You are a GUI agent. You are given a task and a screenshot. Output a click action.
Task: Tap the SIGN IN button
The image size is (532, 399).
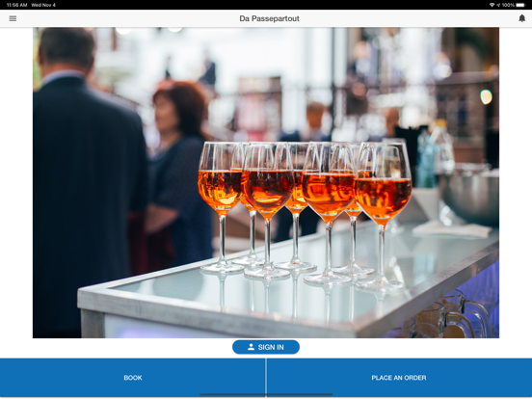click(266, 347)
